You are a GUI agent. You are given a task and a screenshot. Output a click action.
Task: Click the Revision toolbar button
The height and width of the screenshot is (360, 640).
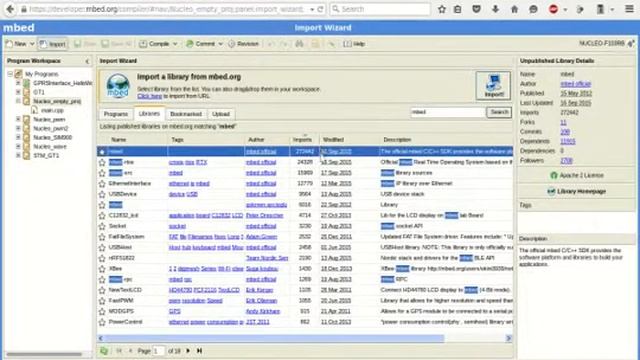click(x=243, y=44)
